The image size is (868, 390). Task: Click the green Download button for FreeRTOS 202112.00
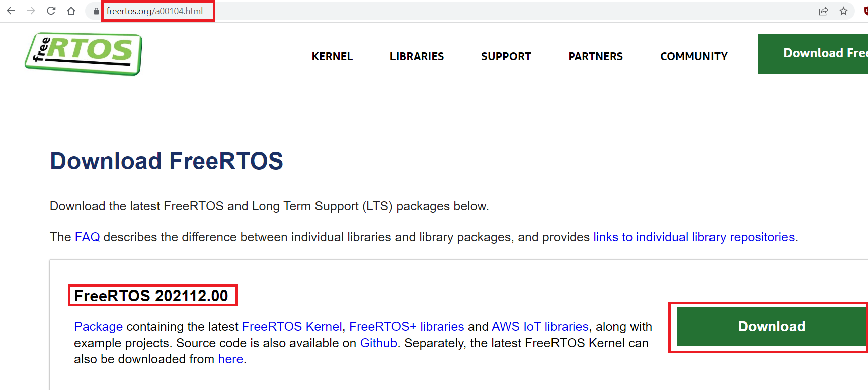click(771, 327)
